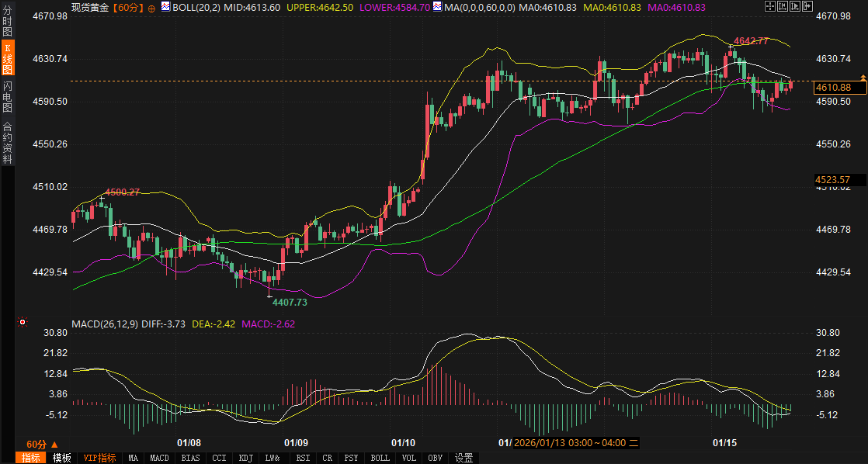Click the red circle icon beside MACD panel
This screenshot has width=868, height=464.
click(23, 322)
